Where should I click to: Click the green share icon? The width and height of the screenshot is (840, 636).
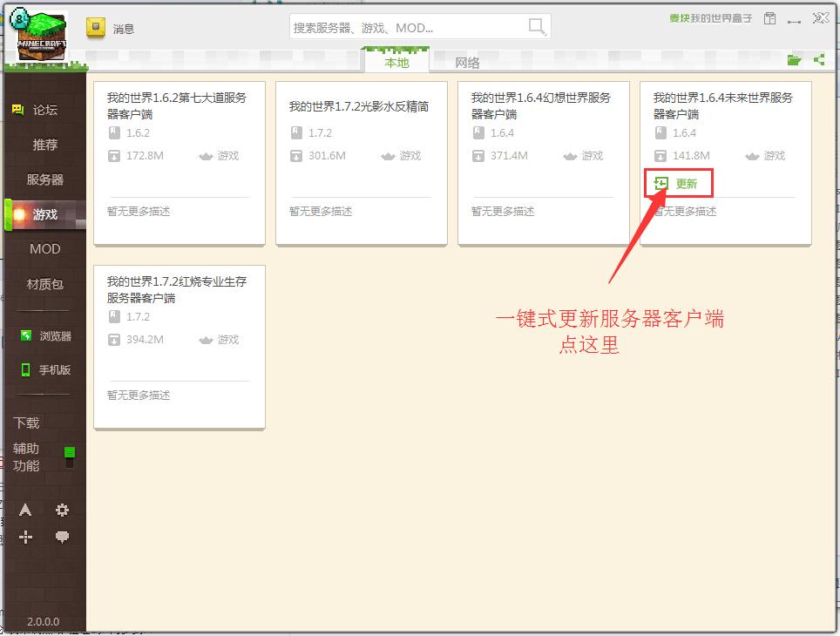[819, 59]
